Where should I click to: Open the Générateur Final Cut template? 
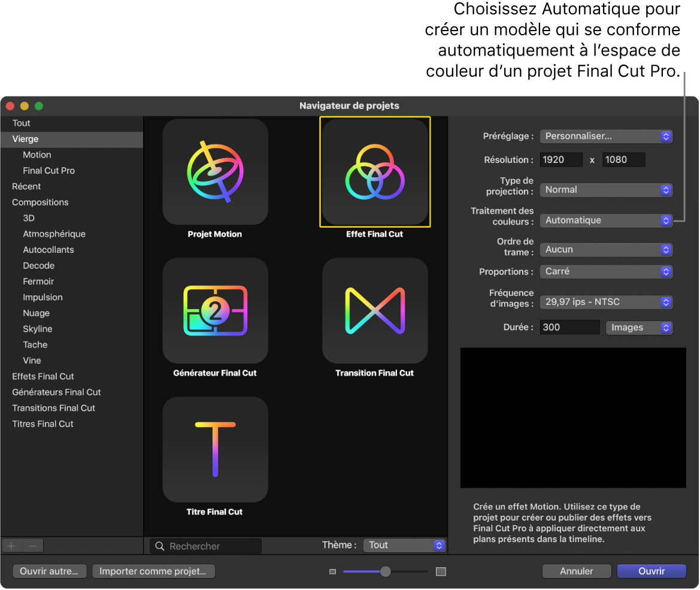pos(215,311)
